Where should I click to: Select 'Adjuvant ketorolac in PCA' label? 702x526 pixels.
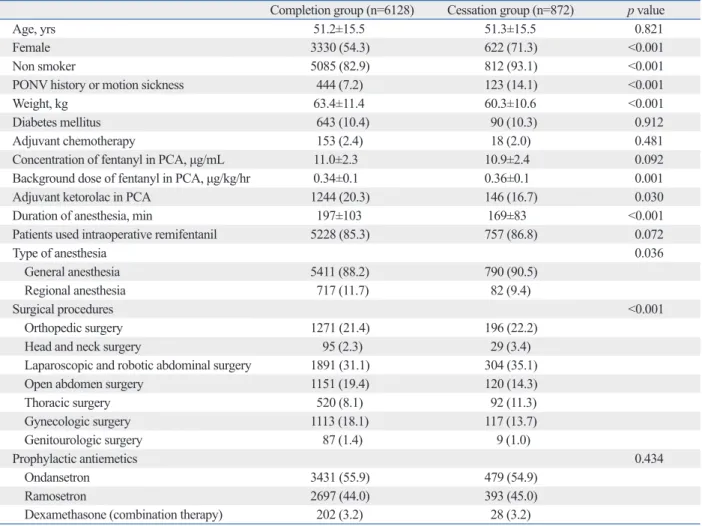(81, 197)
